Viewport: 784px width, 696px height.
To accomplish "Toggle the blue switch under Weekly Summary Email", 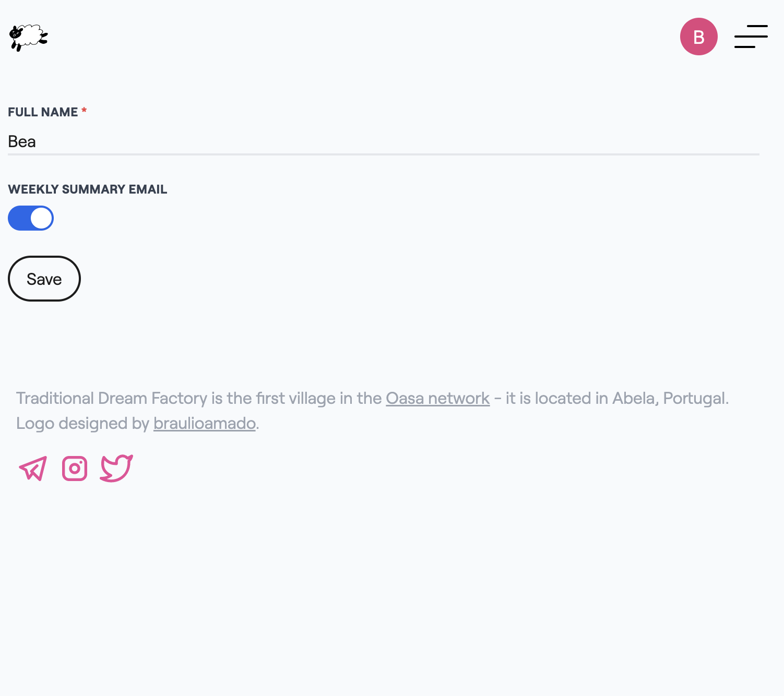I will pos(31,218).
